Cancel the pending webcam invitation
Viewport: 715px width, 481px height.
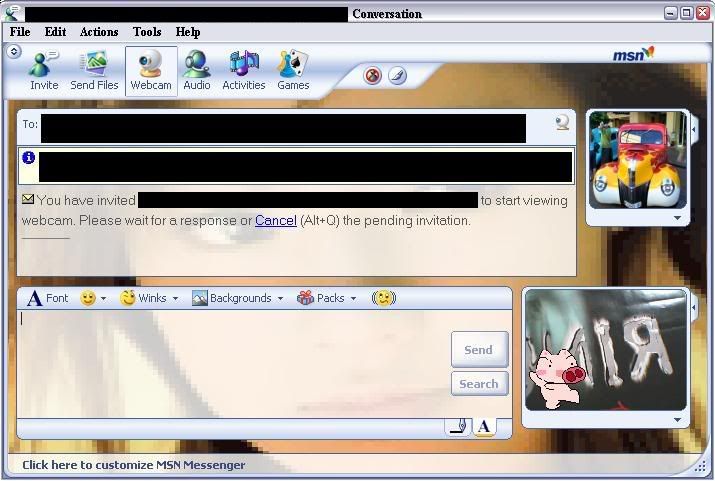click(x=276, y=221)
